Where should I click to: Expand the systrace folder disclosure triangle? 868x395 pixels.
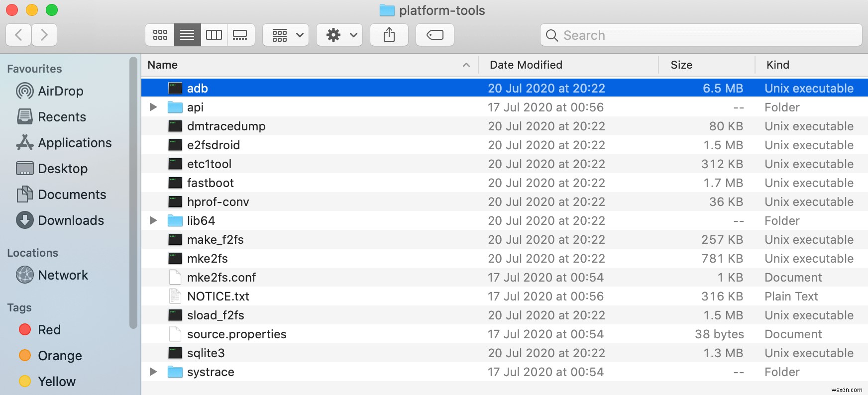pos(153,372)
